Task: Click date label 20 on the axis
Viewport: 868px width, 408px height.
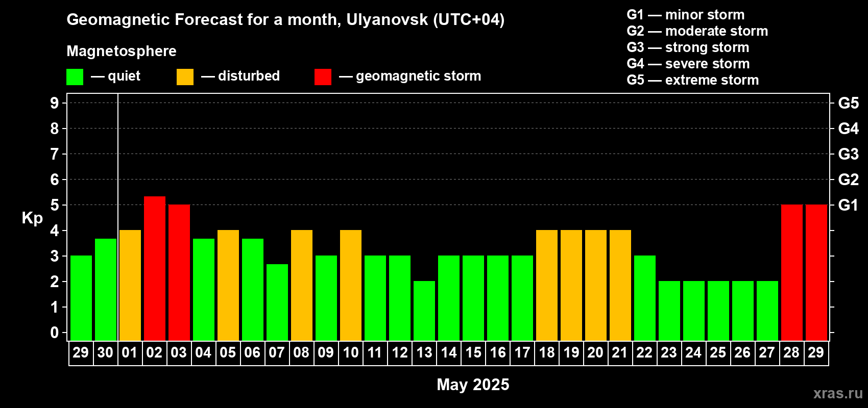Action: coord(595,352)
